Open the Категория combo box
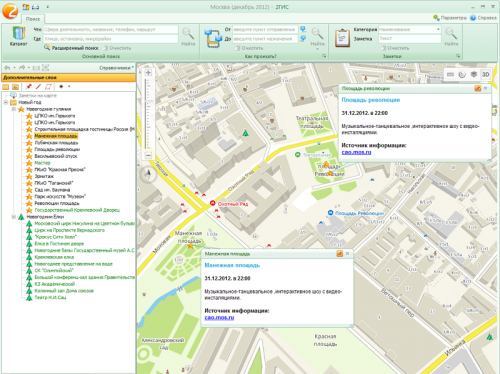 410,29
